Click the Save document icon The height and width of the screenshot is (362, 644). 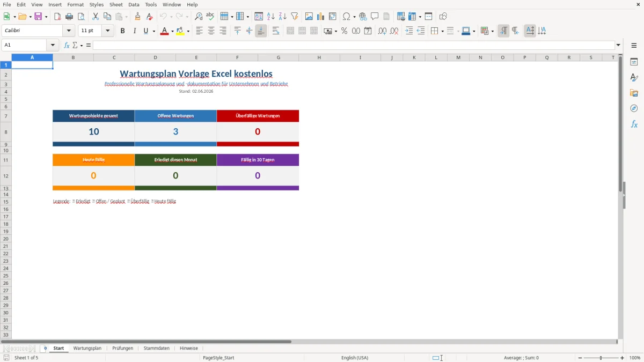38,17
